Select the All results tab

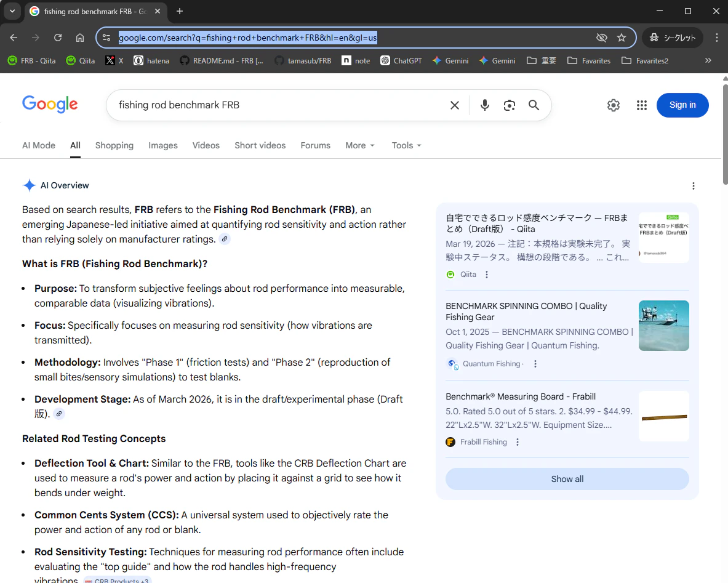point(75,145)
